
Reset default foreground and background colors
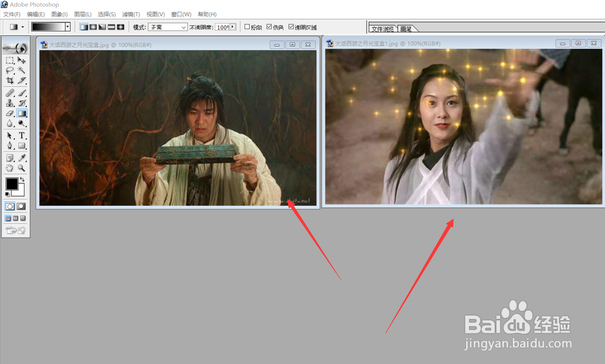click(7, 194)
